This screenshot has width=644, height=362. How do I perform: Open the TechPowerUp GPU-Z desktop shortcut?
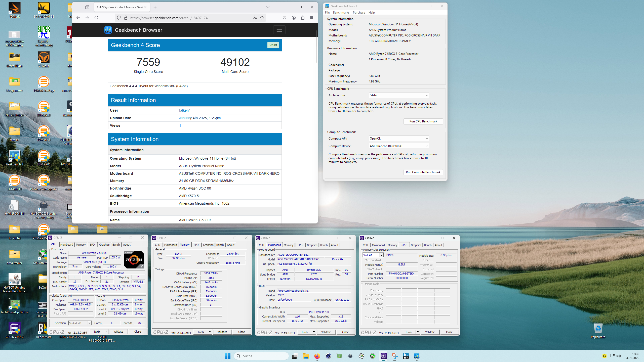tap(14, 306)
